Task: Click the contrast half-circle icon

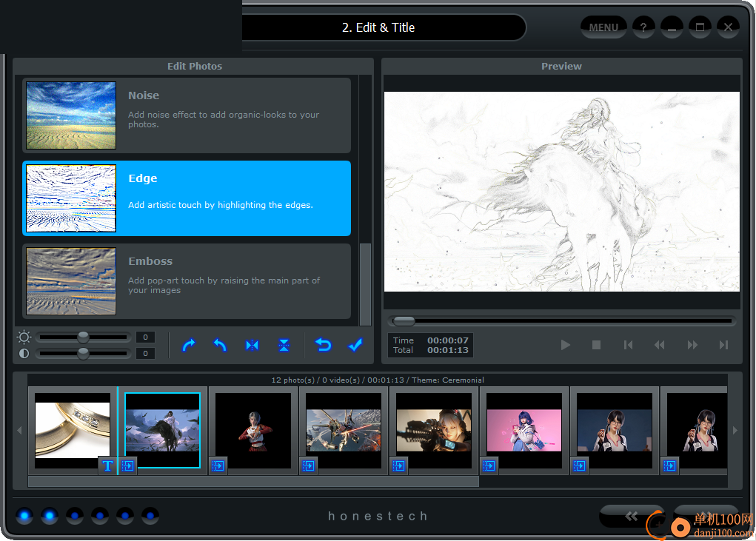Action: click(x=24, y=354)
